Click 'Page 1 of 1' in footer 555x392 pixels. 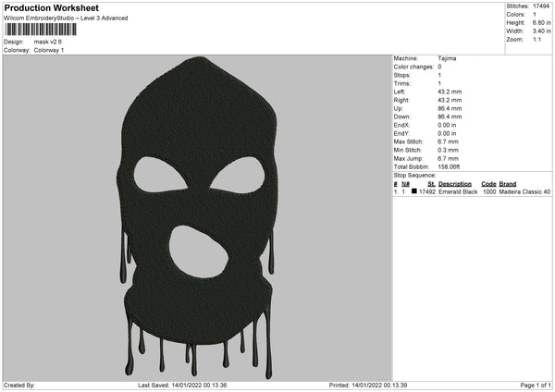point(536,386)
